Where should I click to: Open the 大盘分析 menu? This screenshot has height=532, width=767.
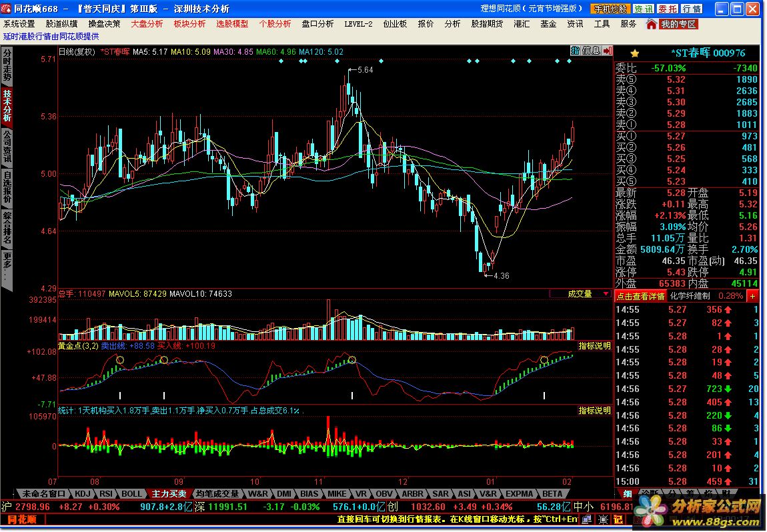(x=147, y=23)
